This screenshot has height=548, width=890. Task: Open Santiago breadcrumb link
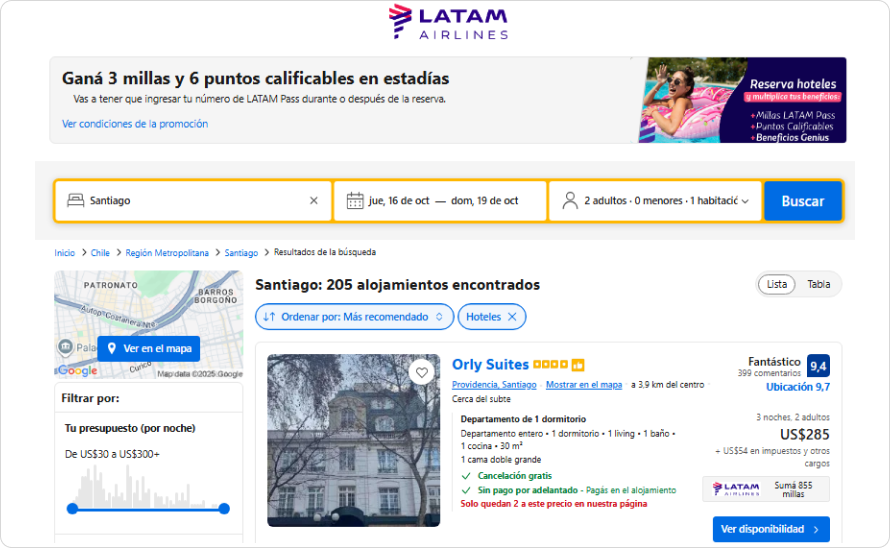(241, 253)
